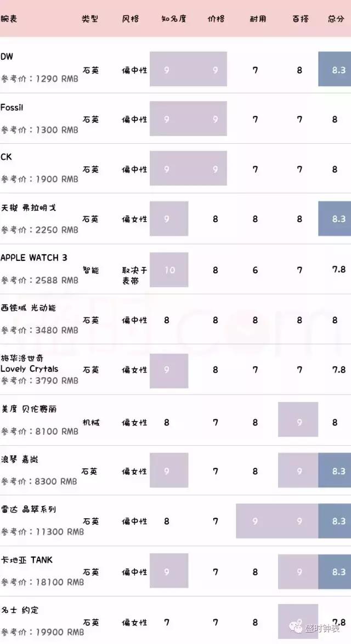Click the 机械 type cell for 美度

point(91,422)
